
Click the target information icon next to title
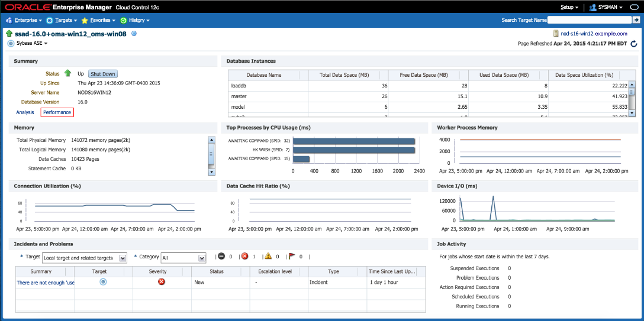coord(134,34)
